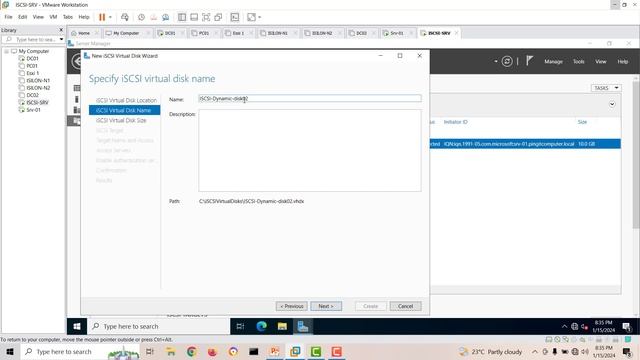Image resolution: width=640 pixels, height=360 pixels.
Task: Click stretch guest display icon
Action: [x=251, y=17]
